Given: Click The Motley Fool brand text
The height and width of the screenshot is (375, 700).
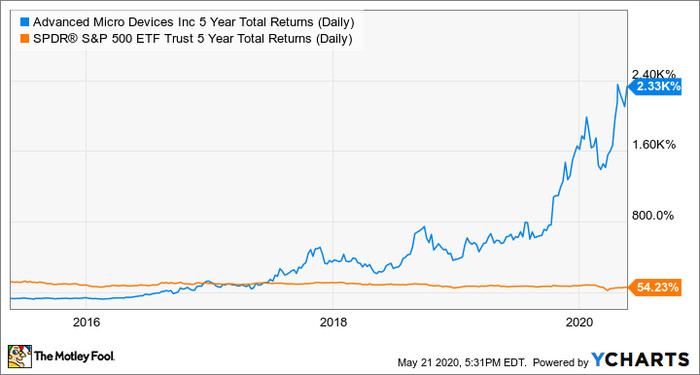Looking at the screenshot, I should point(75,357).
